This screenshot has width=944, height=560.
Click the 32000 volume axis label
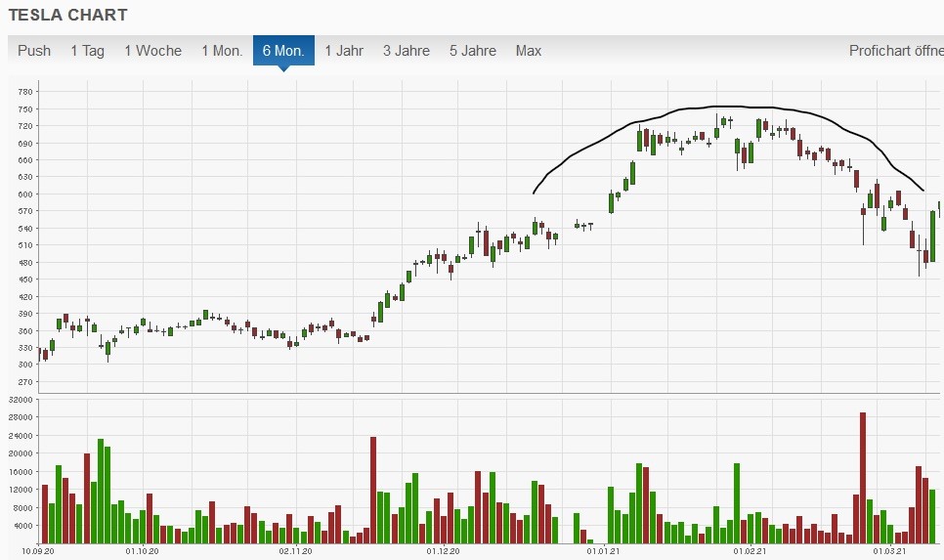pos(21,400)
